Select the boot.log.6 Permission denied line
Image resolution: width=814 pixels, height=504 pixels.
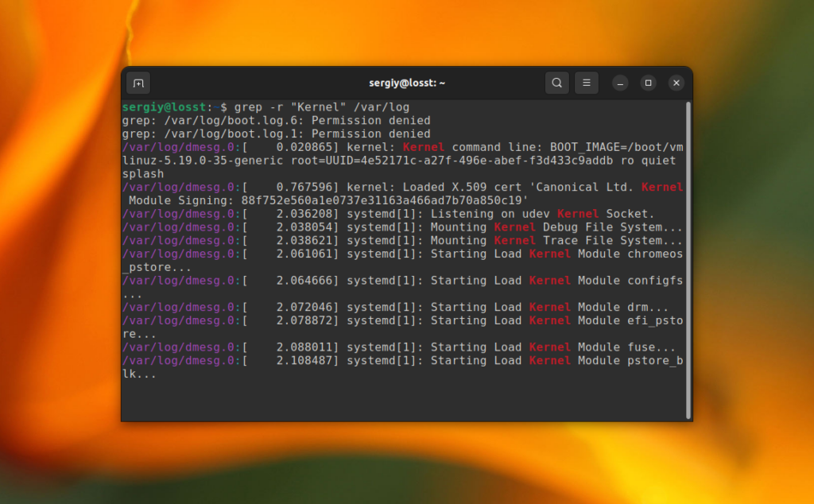coord(277,120)
